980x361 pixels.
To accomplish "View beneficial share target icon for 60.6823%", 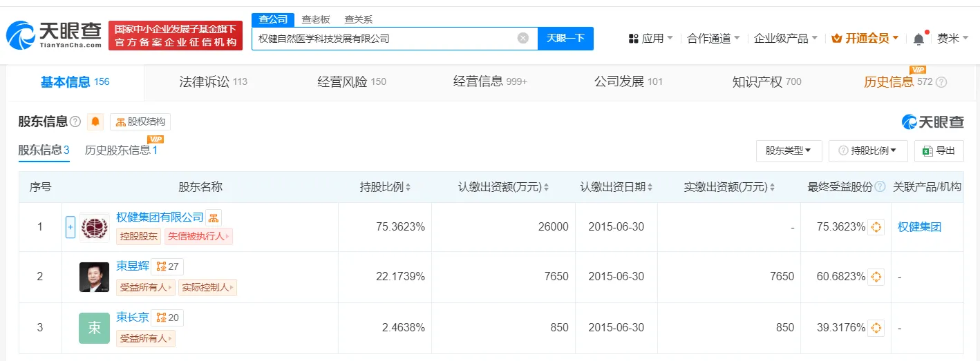I will [876, 277].
